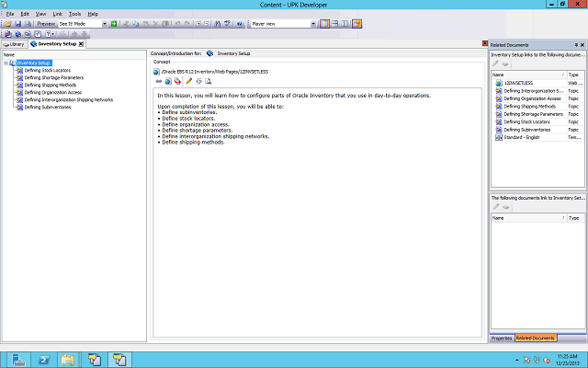
Task: Open the Tools menu
Action: pos(74,15)
